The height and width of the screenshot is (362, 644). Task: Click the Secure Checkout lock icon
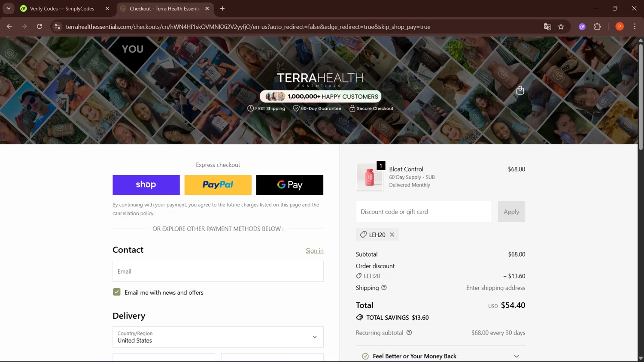[352, 109]
